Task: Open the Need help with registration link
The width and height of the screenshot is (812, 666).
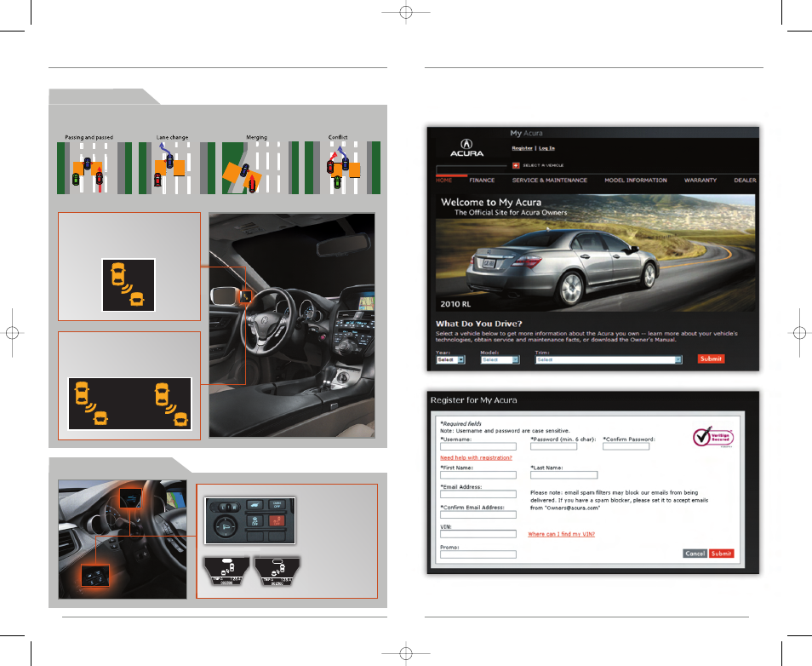Action: pyautogui.click(x=476, y=457)
